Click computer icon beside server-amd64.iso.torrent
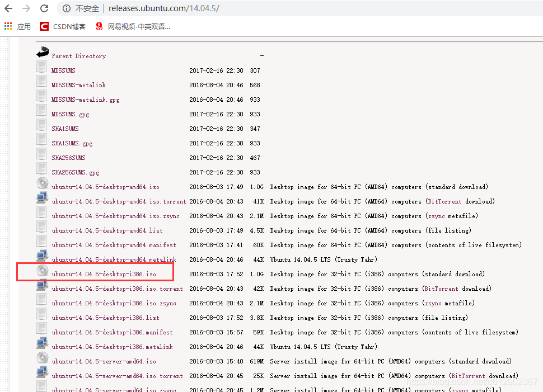Screen dimensions: 543x392 42,372
